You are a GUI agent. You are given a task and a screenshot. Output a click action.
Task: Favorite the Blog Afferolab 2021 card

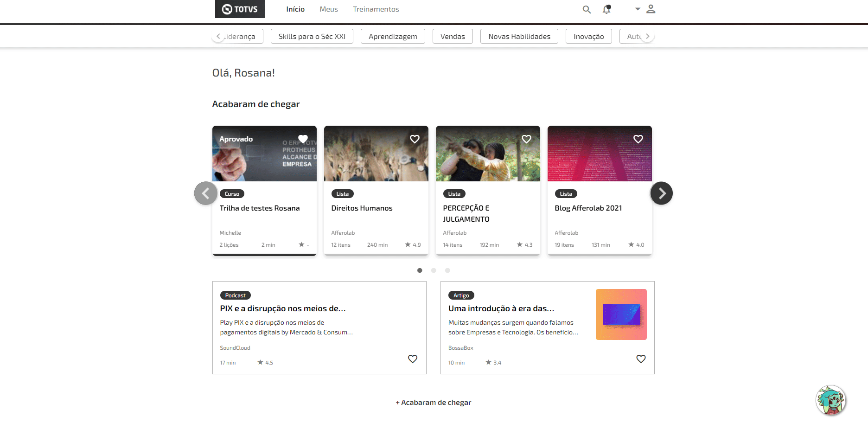[x=638, y=139]
